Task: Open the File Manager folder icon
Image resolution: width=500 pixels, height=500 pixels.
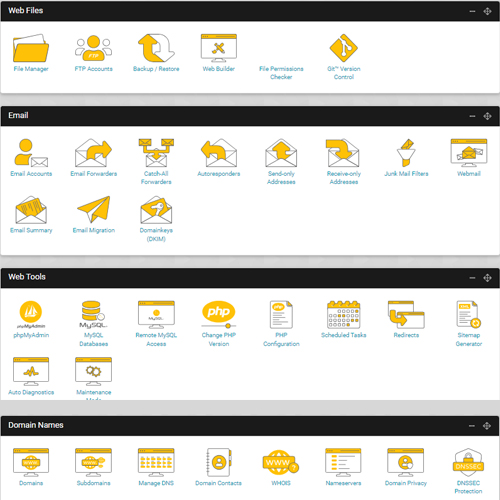Action: point(31,48)
